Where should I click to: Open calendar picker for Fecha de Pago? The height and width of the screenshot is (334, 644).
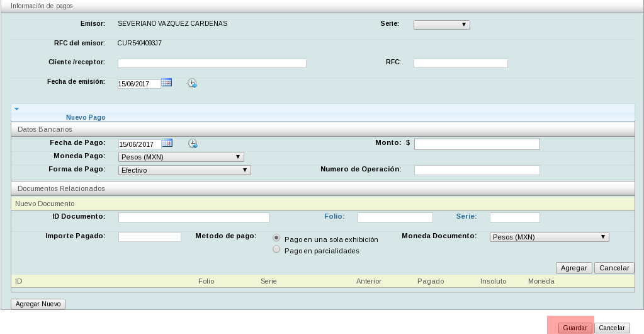point(167,143)
